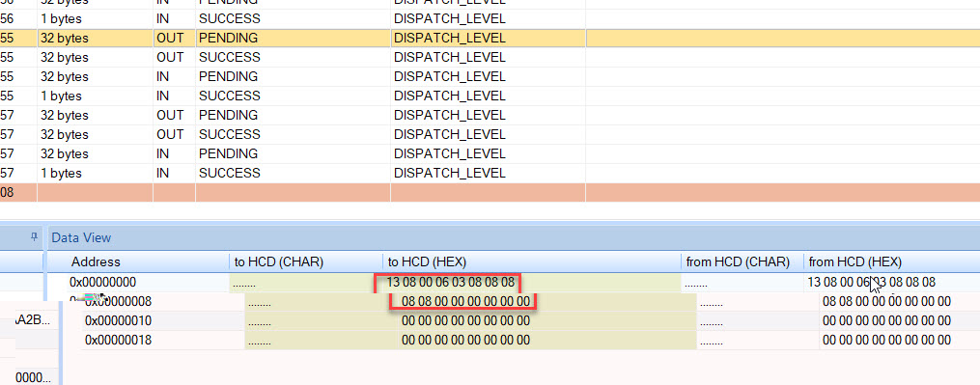Select to HCD char dots at 0x00000000

[x=243, y=285]
